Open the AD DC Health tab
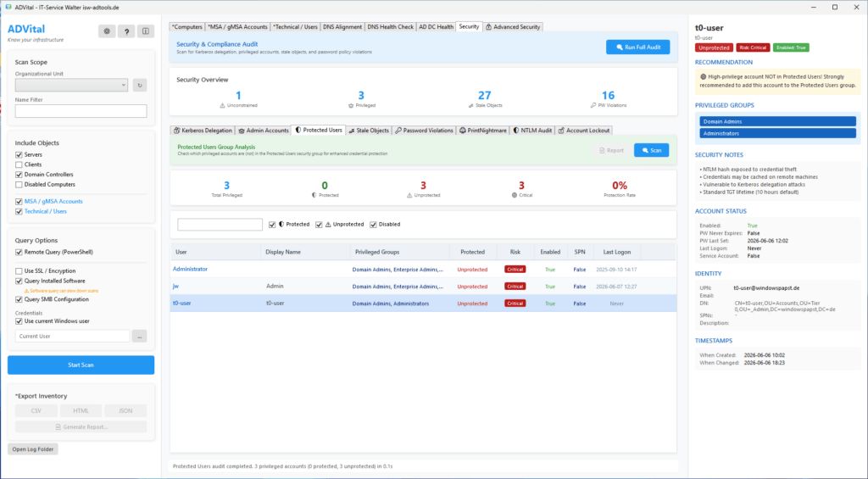This screenshot has height=479, width=868. tap(437, 26)
